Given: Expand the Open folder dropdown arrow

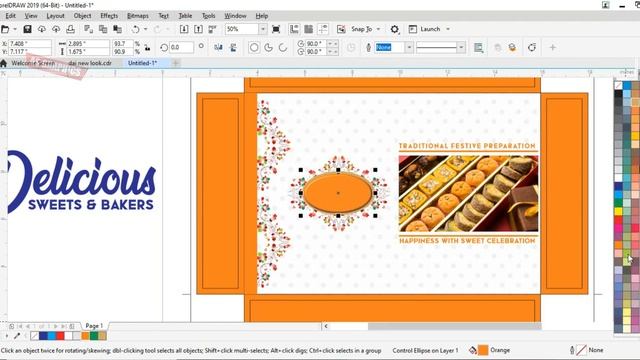Looking at the screenshot, I should (15, 29).
